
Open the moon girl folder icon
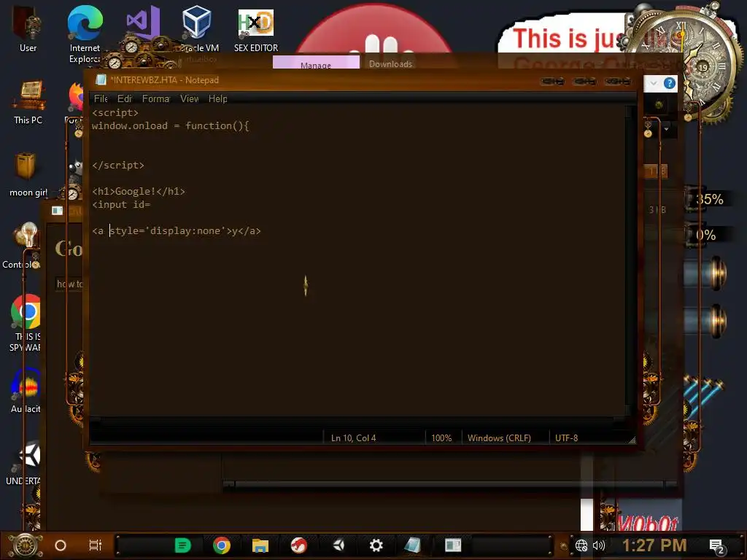28,174
